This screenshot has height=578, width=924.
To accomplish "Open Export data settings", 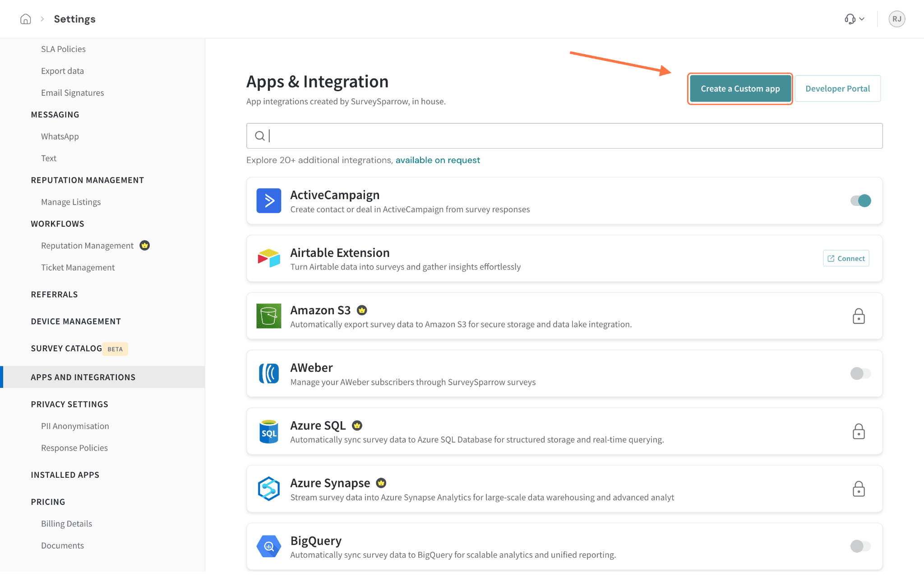I will pyautogui.click(x=62, y=71).
